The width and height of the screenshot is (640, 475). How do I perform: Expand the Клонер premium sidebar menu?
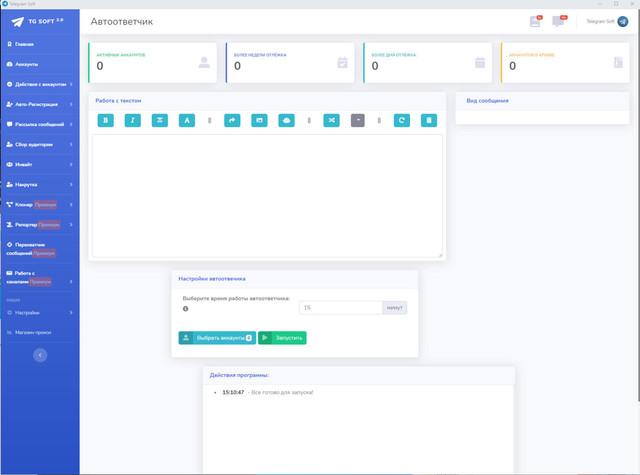coord(40,204)
